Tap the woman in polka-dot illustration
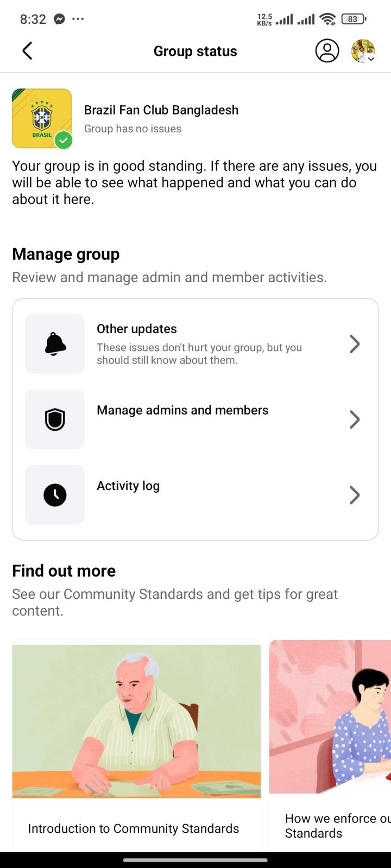Image resolution: width=391 pixels, height=868 pixels. click(x=330, y=717)
